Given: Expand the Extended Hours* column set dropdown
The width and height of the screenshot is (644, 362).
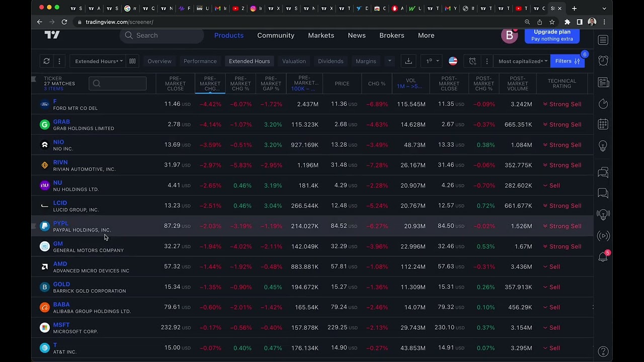Looking at the screenshot, I should click(x=98, y=61).
